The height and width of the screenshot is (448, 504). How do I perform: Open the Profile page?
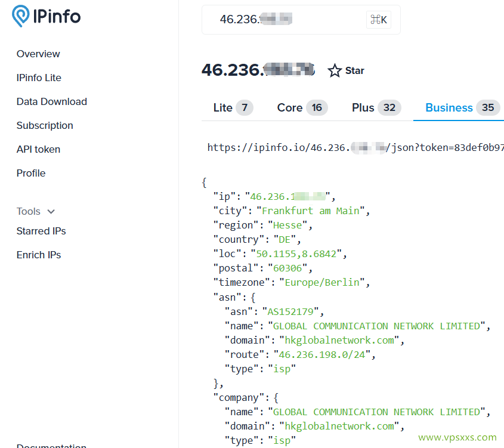click(31, 173)
